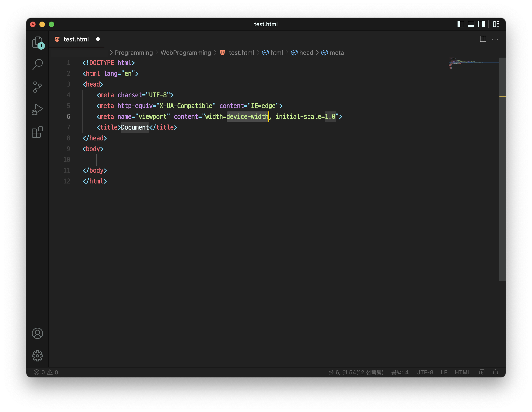
Task: Click the UTF-8 encoding indicator
Action: 424,372
